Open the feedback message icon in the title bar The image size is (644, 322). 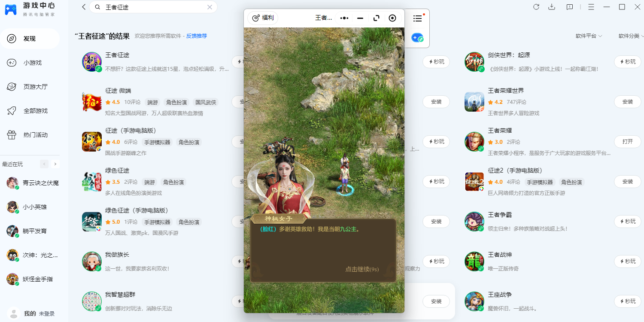pos(570,7)
